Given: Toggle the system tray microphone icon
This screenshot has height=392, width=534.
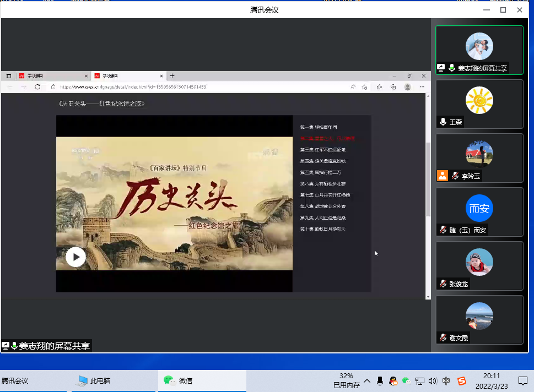Looking at the screenshot, I should coord(380,380).
